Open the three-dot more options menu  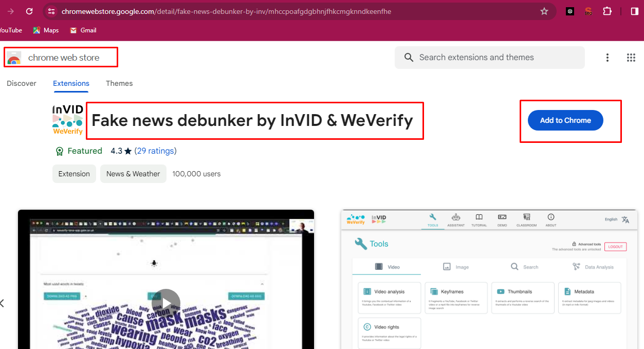point(608,58)
